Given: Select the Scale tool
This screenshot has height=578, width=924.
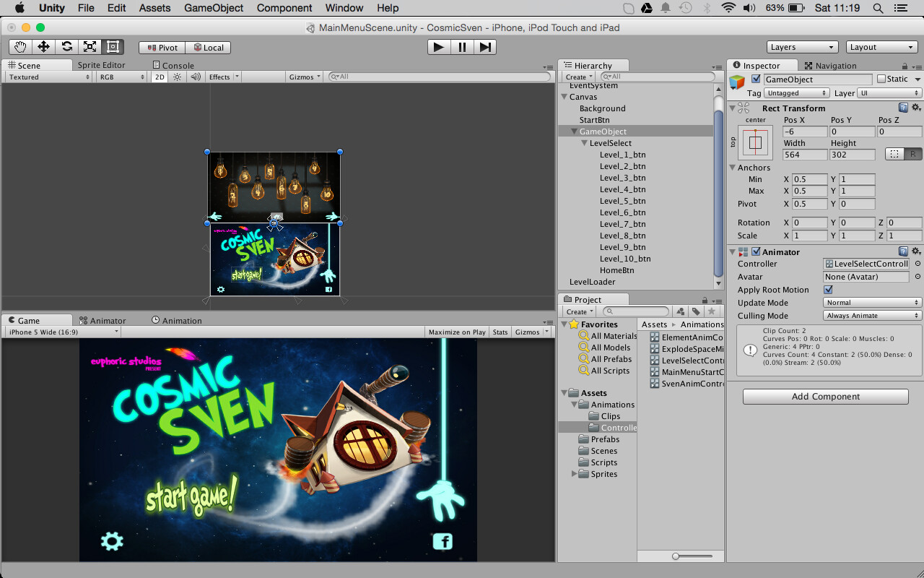Looking at the screenshot, I should pos(91,47).
